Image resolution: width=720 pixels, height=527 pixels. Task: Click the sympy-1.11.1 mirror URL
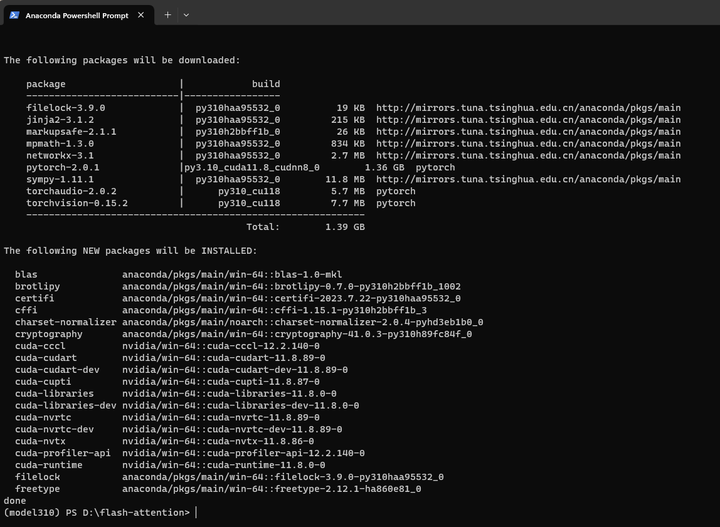[x=528, y=179]
